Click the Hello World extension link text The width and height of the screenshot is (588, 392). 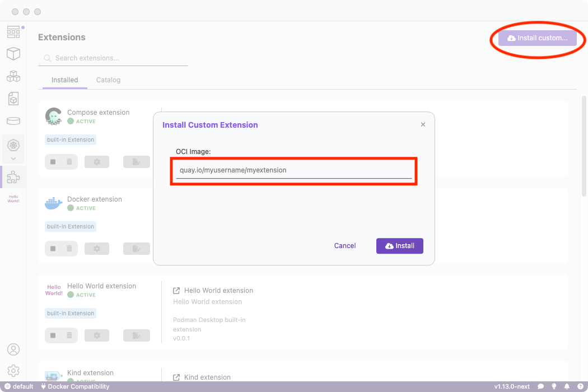[218, 291]
